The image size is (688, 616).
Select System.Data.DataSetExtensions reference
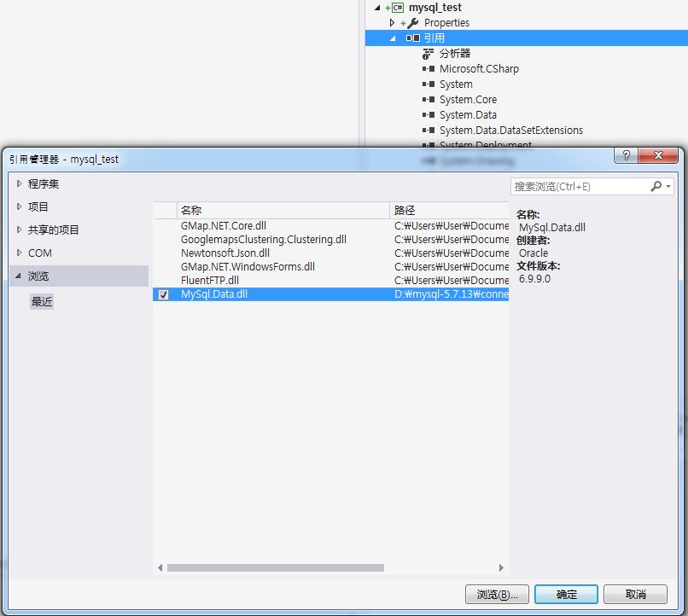tap(511, 131)
